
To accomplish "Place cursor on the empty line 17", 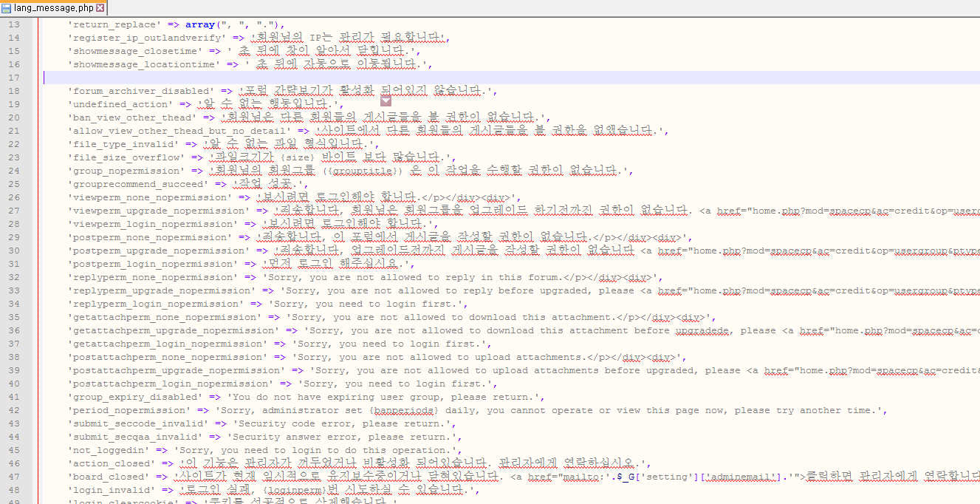I will pyautogui.click(x=295, y=78).
